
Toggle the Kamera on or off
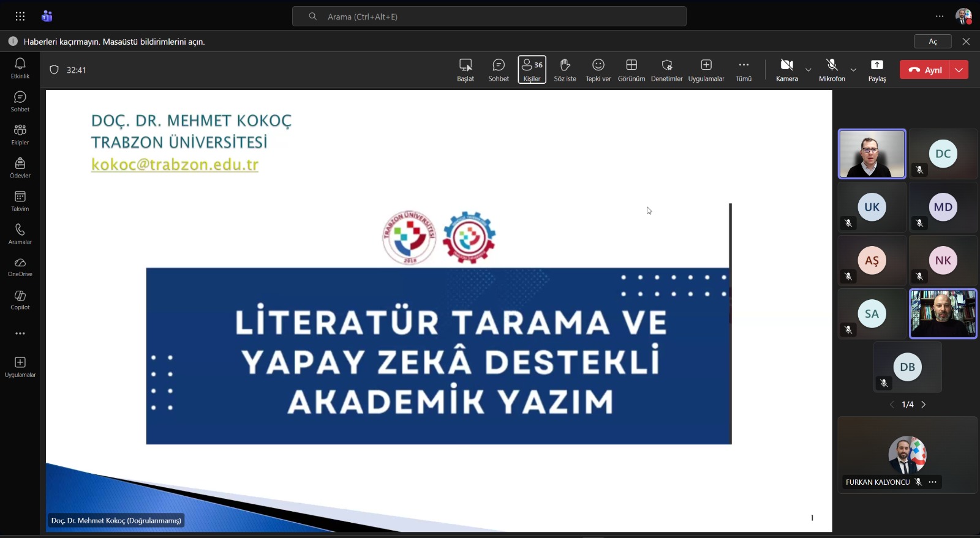click(786, 70)
